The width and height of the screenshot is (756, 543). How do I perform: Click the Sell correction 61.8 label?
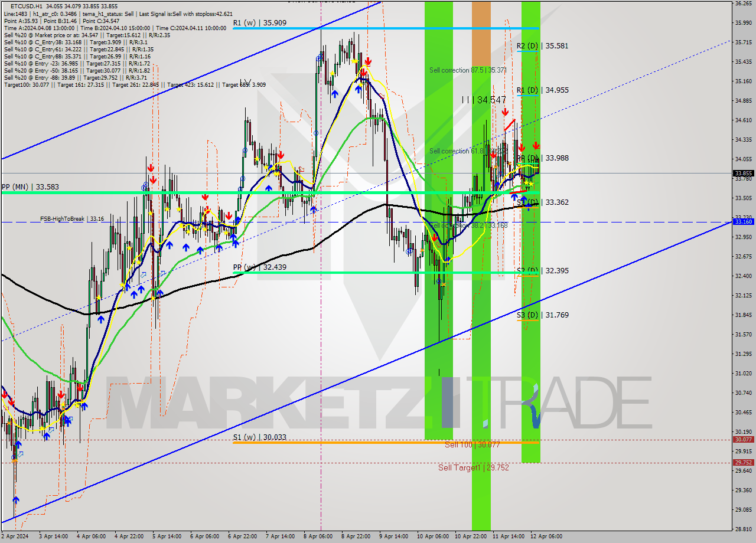[468, 151]
